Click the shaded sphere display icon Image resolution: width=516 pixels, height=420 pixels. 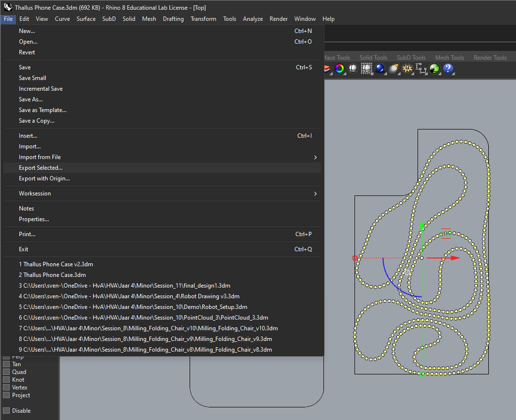[x=353, y=68]
